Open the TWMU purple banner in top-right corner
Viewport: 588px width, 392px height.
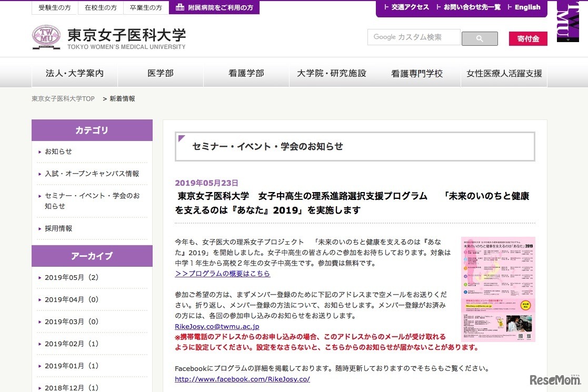coord(567,21)
